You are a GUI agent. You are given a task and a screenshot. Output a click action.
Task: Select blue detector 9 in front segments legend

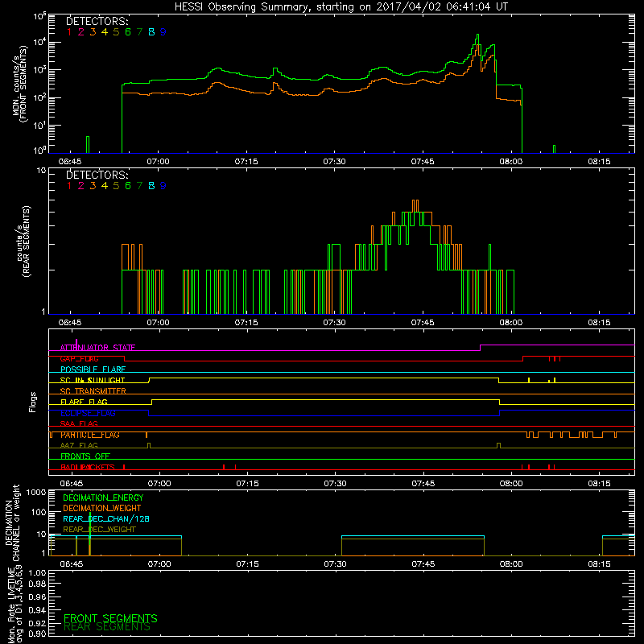[163, 32]
